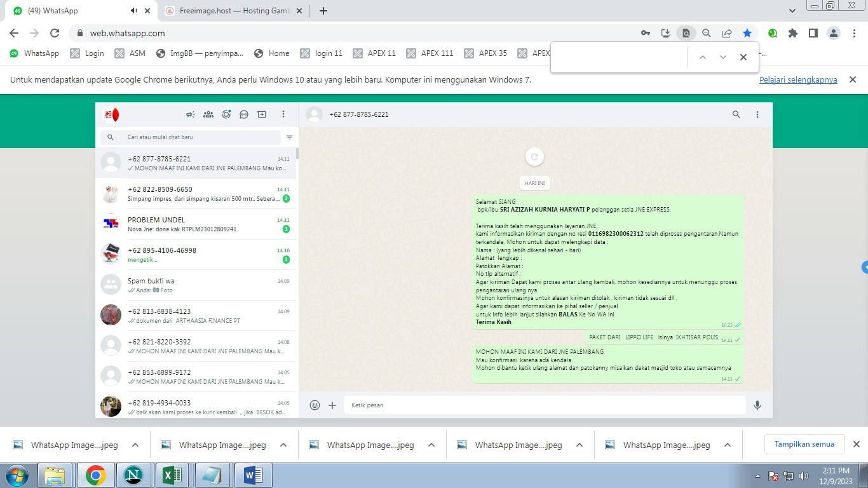Click the find-in-page icon in address bar
This screenshot has height=488, width=868.
(686, 33)
